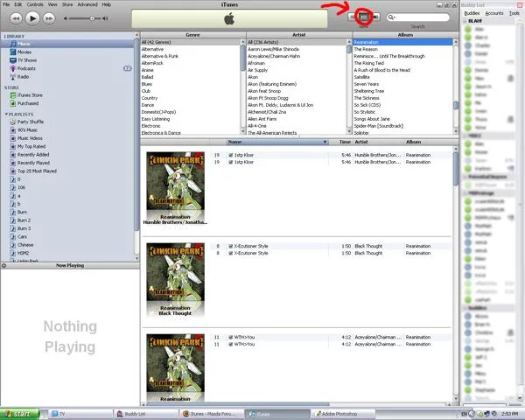Open iTunes Store in sidebar
The width and height of the screenshot is (525, 420).
[x=30, y=95]
